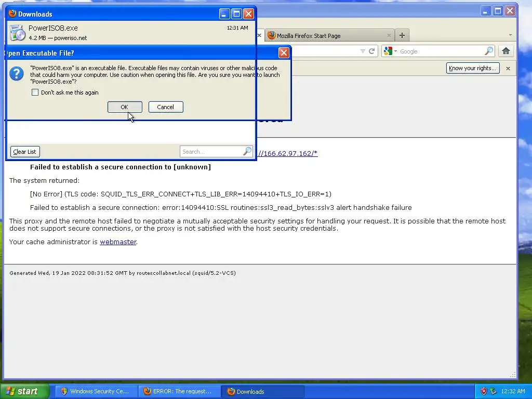Dismiss the Know your rights notification bar
532x399 pixels.
[508, 68]
